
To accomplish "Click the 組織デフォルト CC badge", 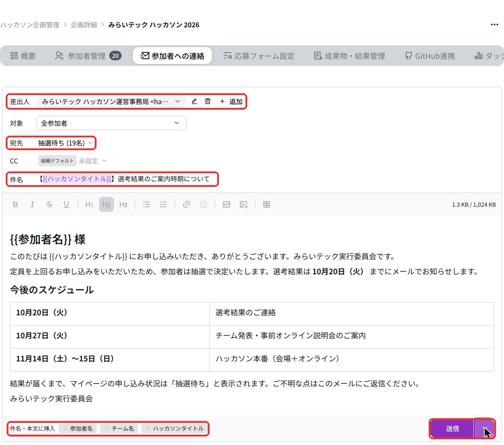I will [57, 161].
